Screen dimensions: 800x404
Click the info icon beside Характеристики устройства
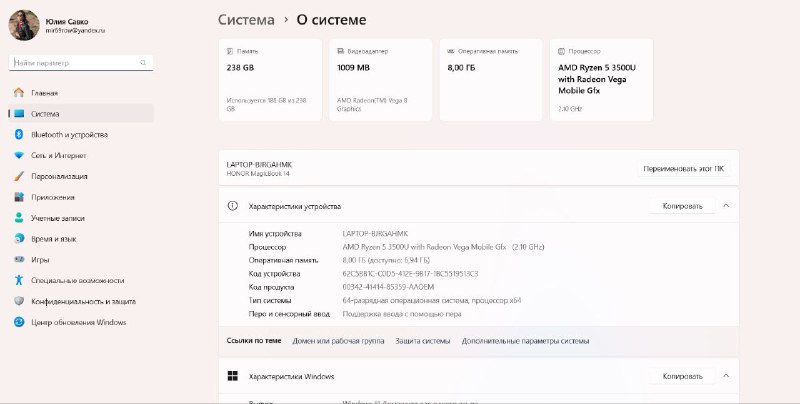tap(233, 206)
